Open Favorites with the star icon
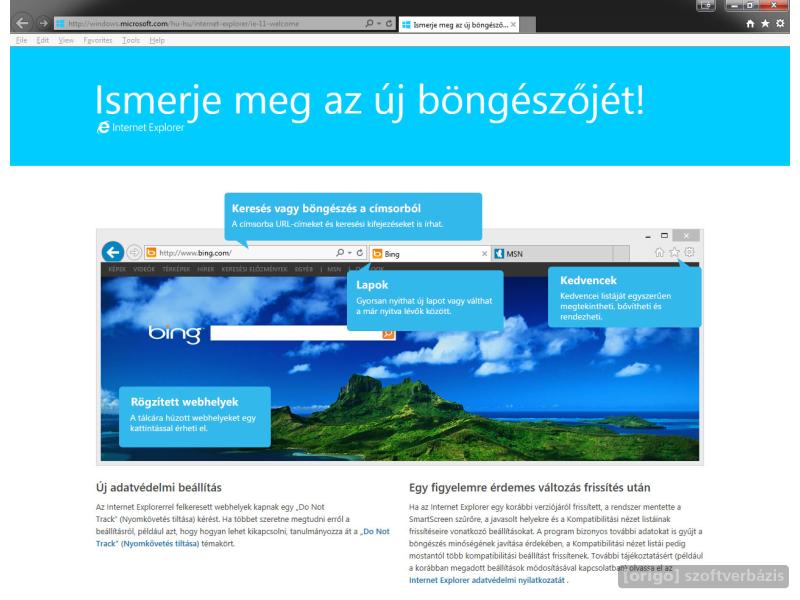The image size is (800, 600). coord(765,23)
